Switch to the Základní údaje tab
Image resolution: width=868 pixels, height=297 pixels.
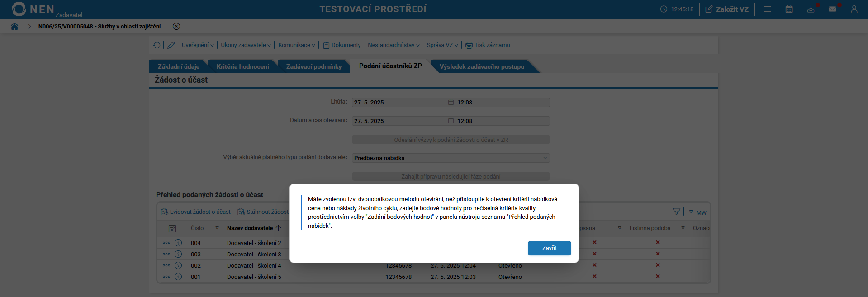pos(178,66)
